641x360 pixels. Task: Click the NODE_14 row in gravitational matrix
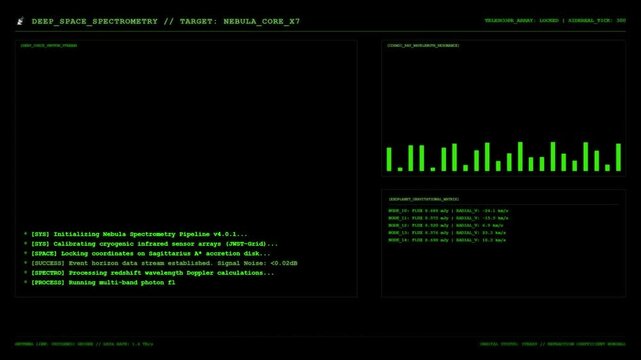point(447,240)
